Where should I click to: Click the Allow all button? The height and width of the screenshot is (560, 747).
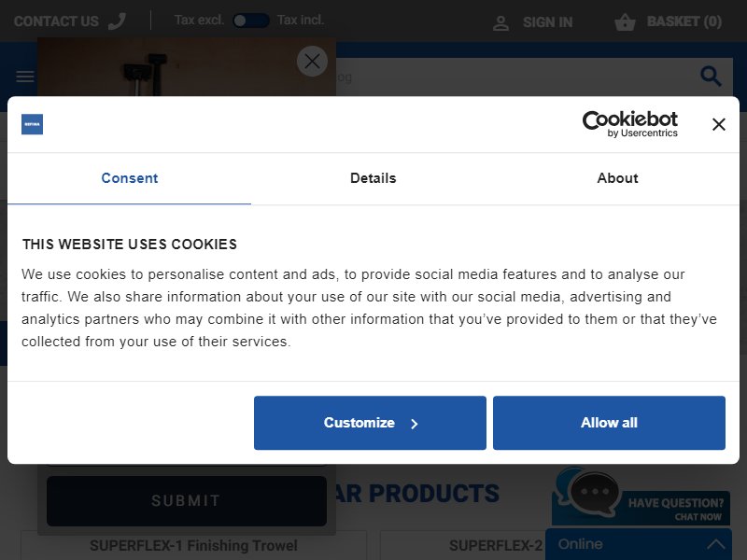click(609, 423)
